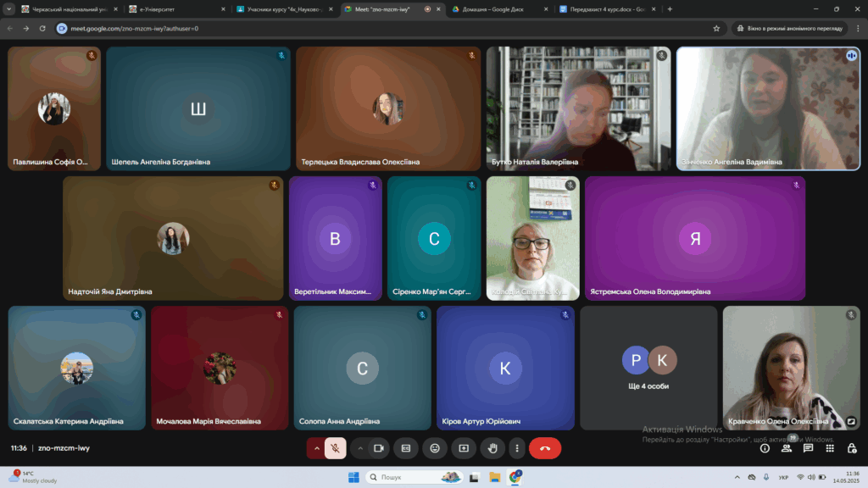Expand audio settings arrow beside microphone
Screen dimensions: 868x488
(x=316, y=447)
